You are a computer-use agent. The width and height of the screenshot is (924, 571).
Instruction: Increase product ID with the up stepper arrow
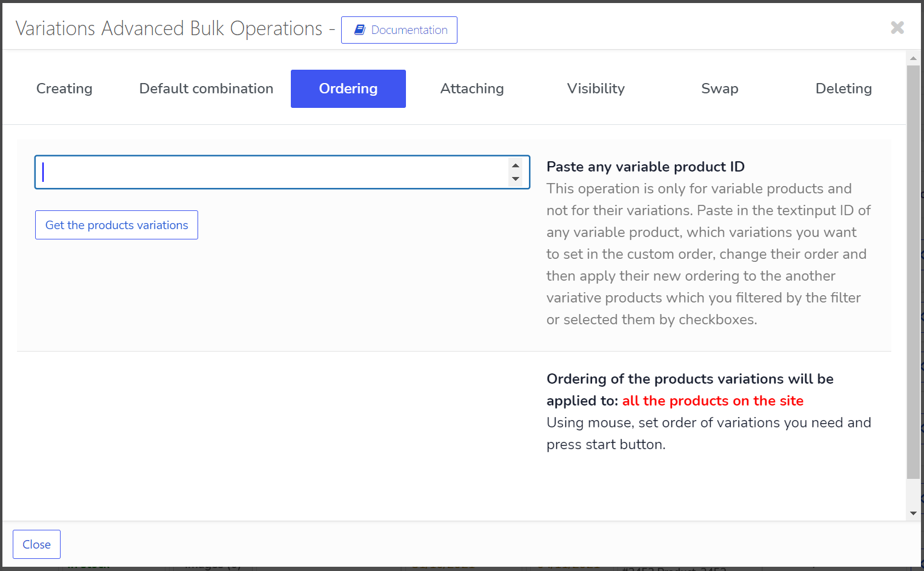[516, 165]
